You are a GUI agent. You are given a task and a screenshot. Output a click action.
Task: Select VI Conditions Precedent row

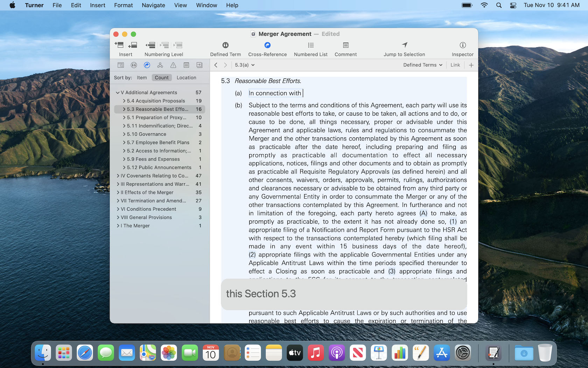click(160, 209)
